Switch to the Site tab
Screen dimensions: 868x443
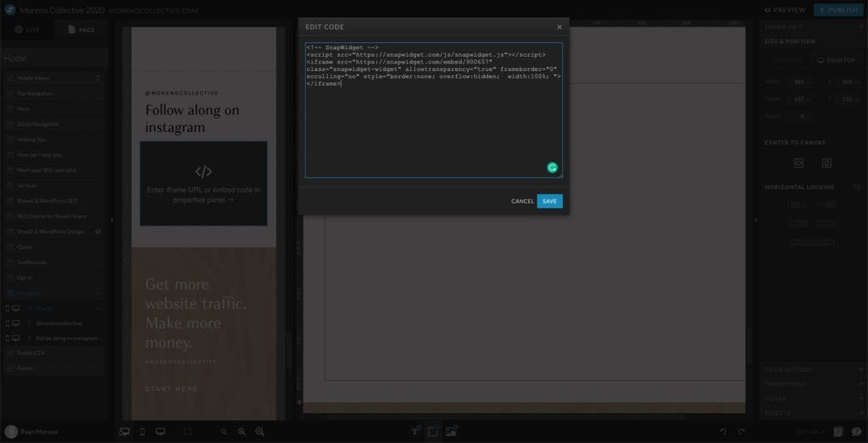[x=27, y=30]
